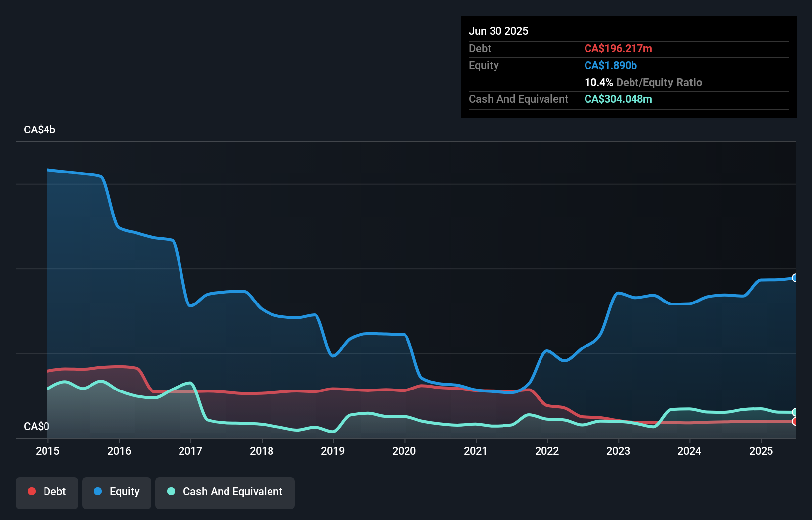Click the teal Cash And Equivalent legend dot
The width and height of the screenshot is (812, 520).
pos(171,491)
